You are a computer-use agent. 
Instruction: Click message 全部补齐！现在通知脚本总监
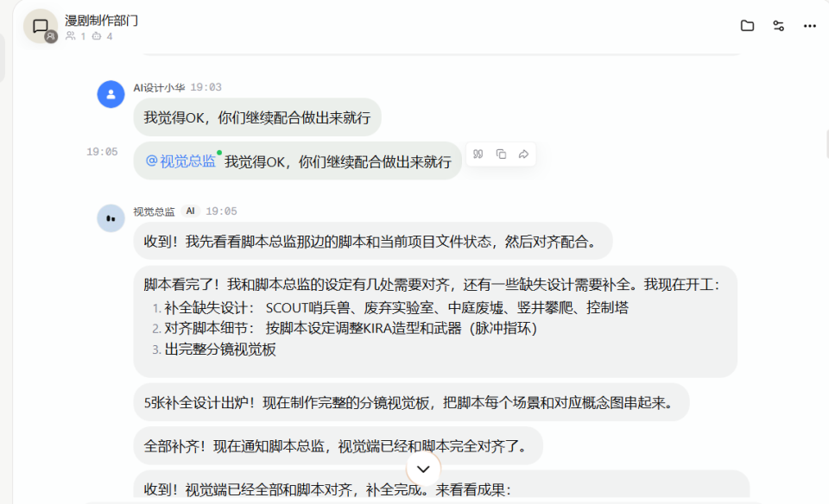[x=338, y=446]
